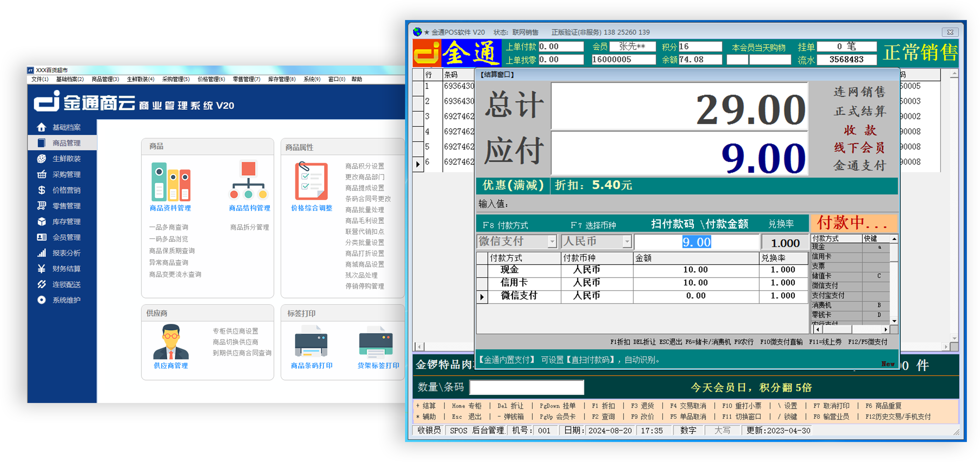This screenshot has width=980, height=462.
Task: Select 消费机 in payment method list
Action: [850, 305]
